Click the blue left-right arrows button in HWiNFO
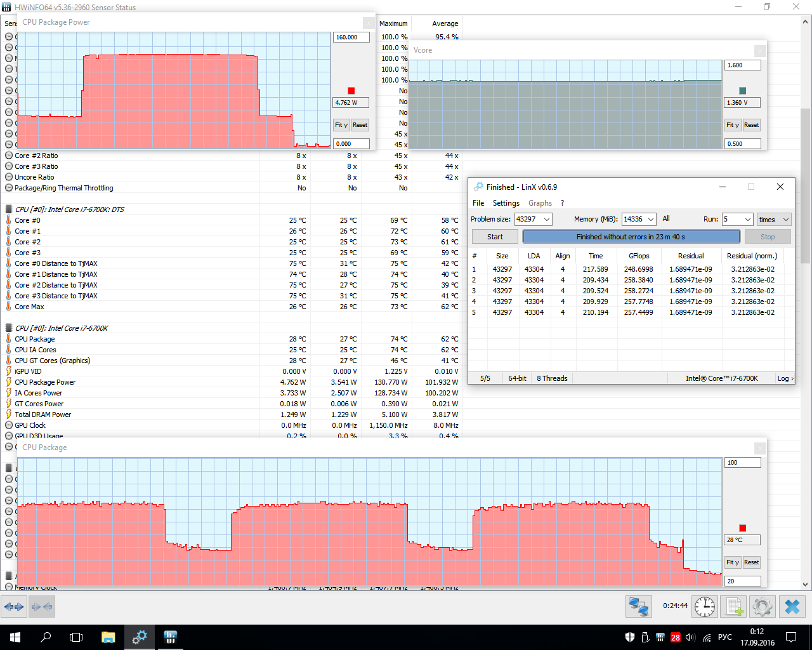This screenshot has height=650, width=812. tap(14, 607)
